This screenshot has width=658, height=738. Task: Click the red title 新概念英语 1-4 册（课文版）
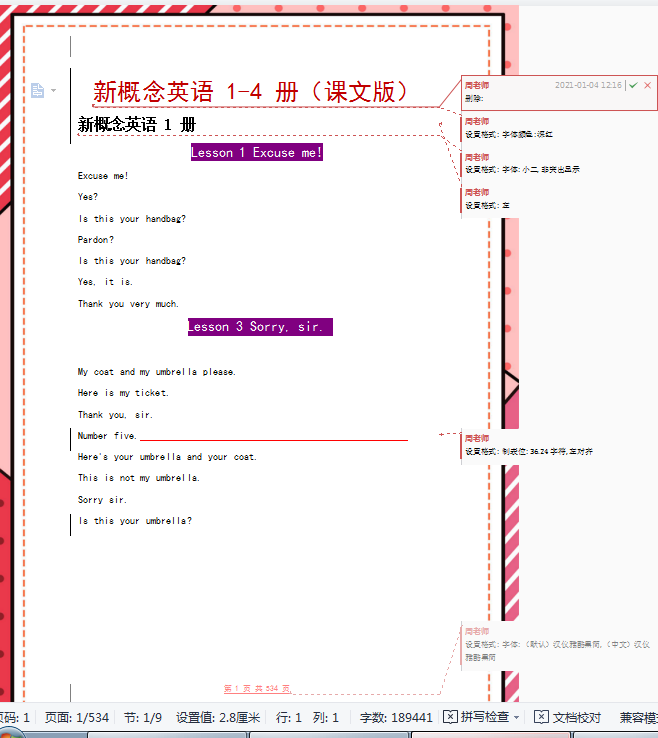tap(250, 92)
